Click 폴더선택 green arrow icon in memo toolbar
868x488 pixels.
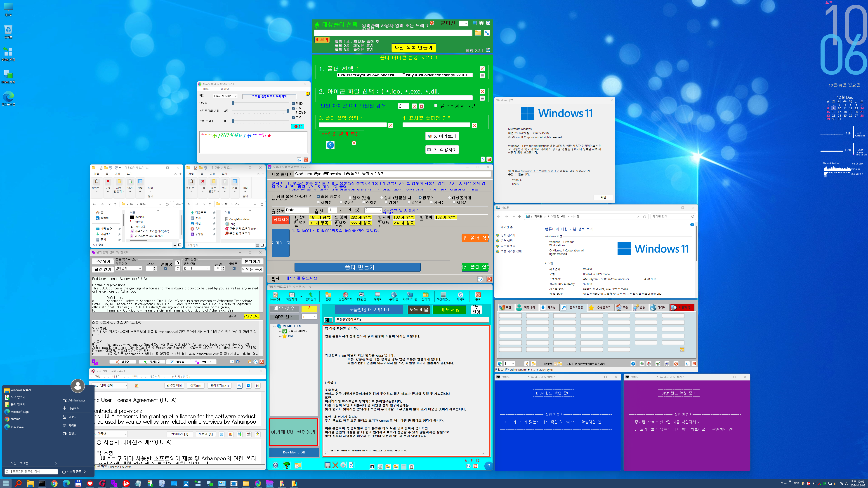pos(310,296)
